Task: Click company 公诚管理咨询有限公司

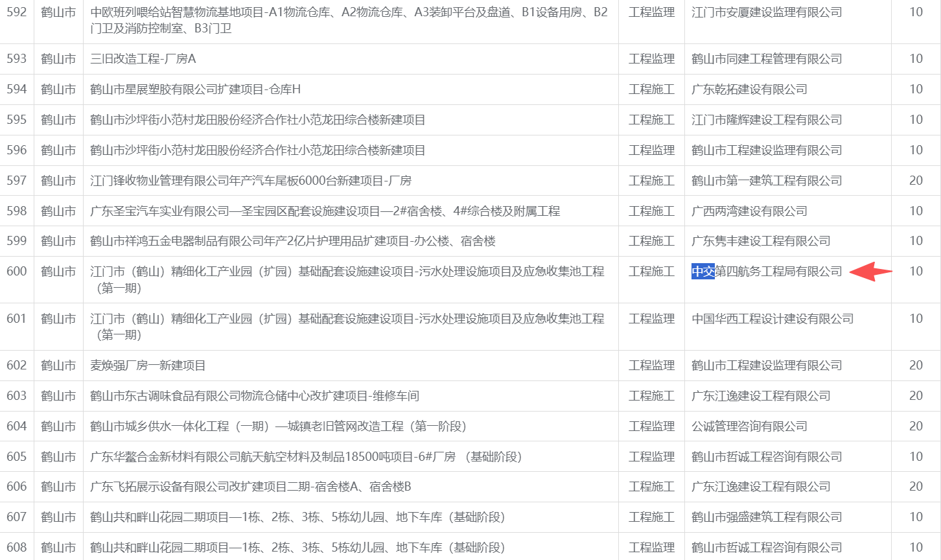Action: [749, 426]
